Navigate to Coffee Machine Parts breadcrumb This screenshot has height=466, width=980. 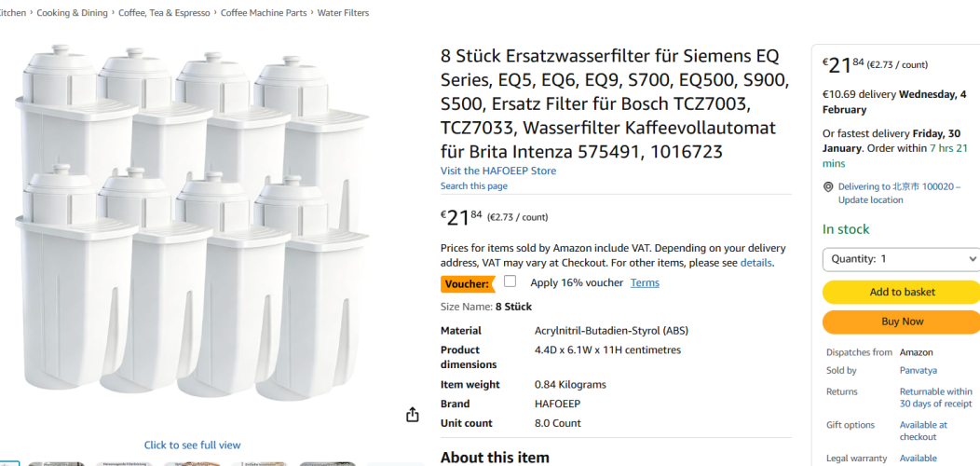pyautogui.click(x=264, y=13)
